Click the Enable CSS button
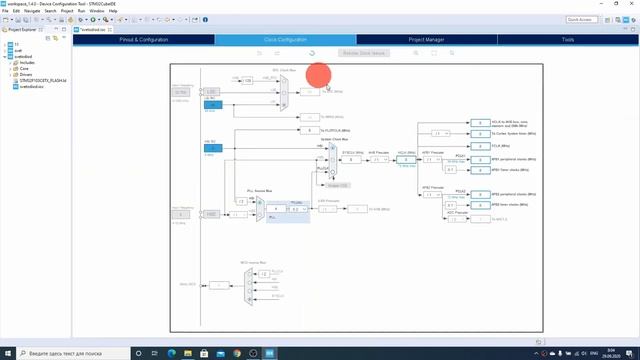This screenshot has width=640, height=360. pyautogui.click(x=338, y=185)
